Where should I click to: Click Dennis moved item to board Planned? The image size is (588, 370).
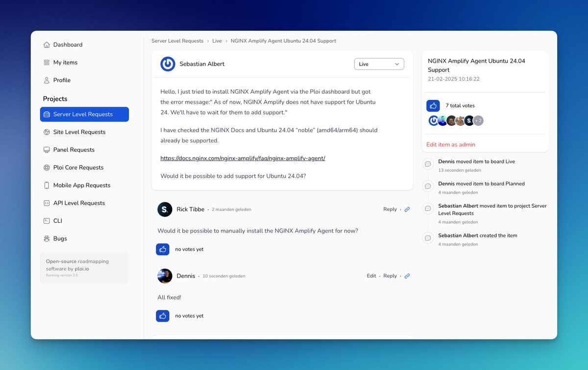tap(482, 184)
